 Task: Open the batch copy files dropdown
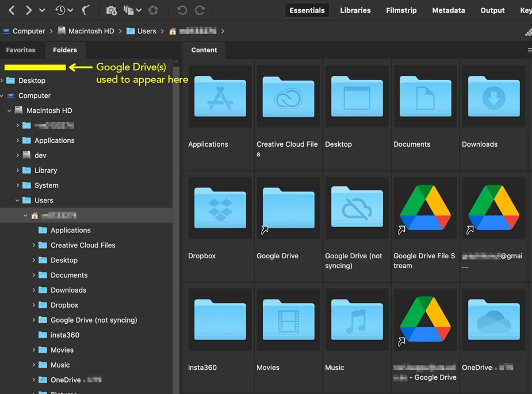132,10
